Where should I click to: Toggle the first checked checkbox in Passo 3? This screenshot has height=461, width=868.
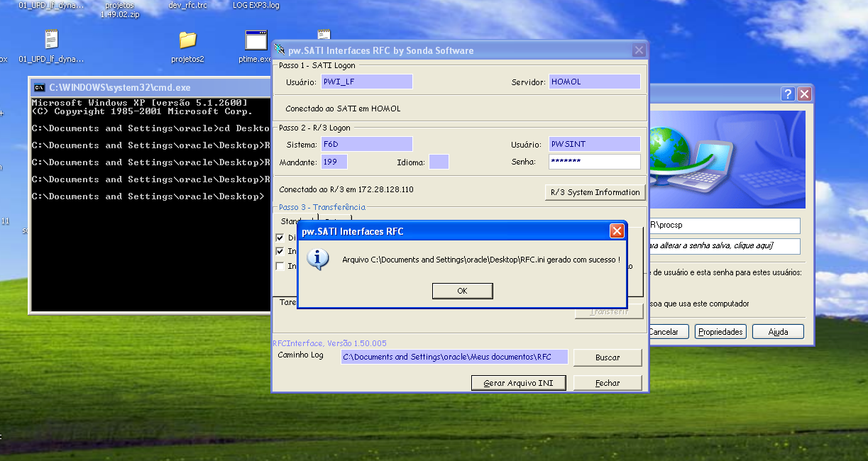coord(280,238)
